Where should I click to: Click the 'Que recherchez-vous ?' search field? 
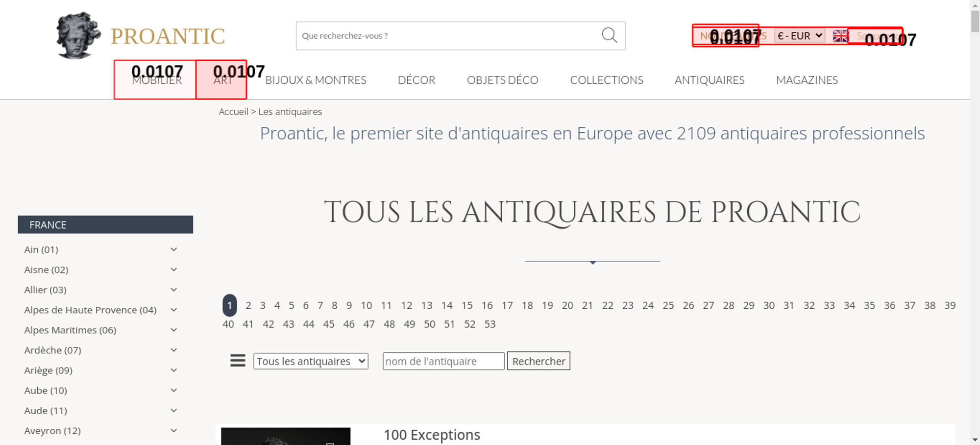446,36
